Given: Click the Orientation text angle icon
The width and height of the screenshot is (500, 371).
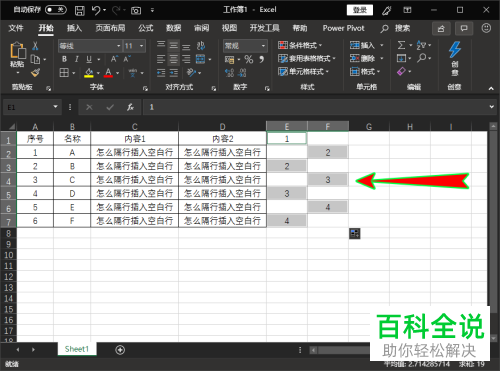Looking at the screenshot, I should click(x=192, y=72).
